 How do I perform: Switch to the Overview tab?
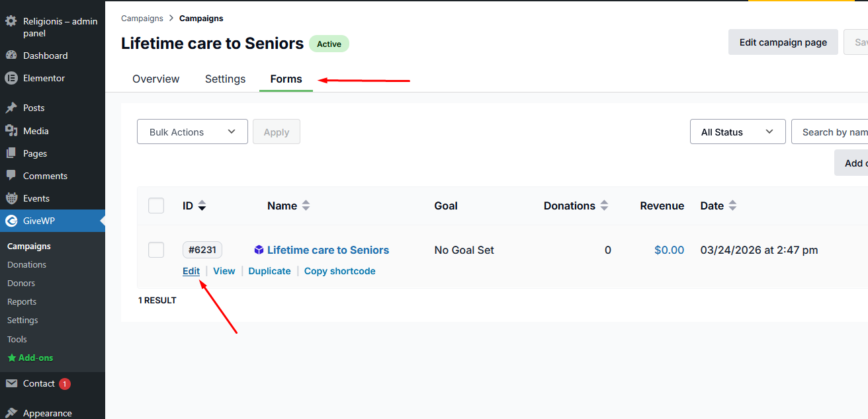[x=155, y=79]
